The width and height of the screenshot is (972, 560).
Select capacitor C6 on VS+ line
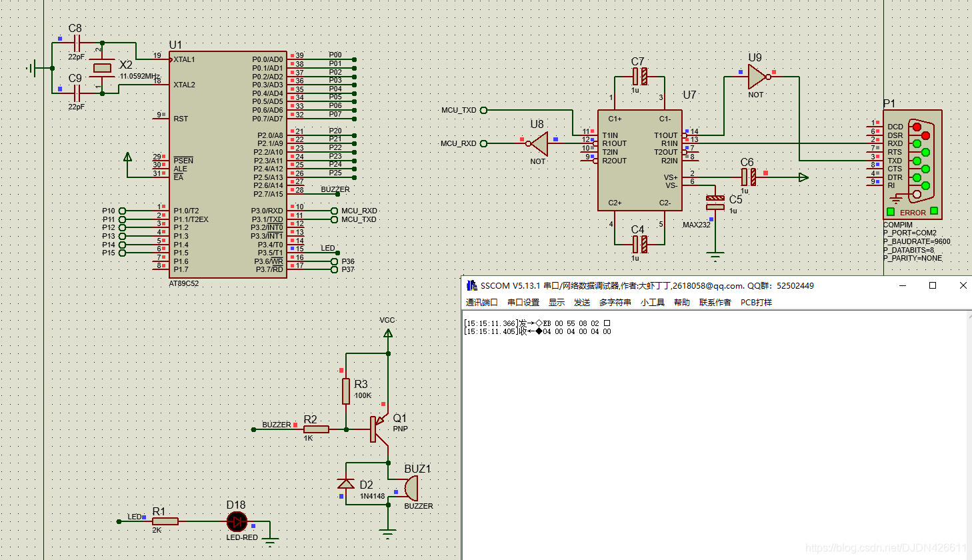[x=749, y=177]
